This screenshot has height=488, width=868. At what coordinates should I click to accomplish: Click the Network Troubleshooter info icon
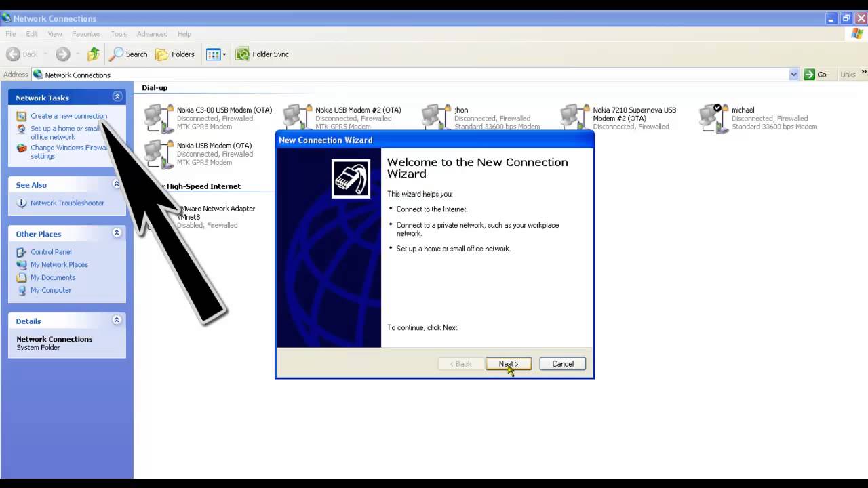coord(22,203)
